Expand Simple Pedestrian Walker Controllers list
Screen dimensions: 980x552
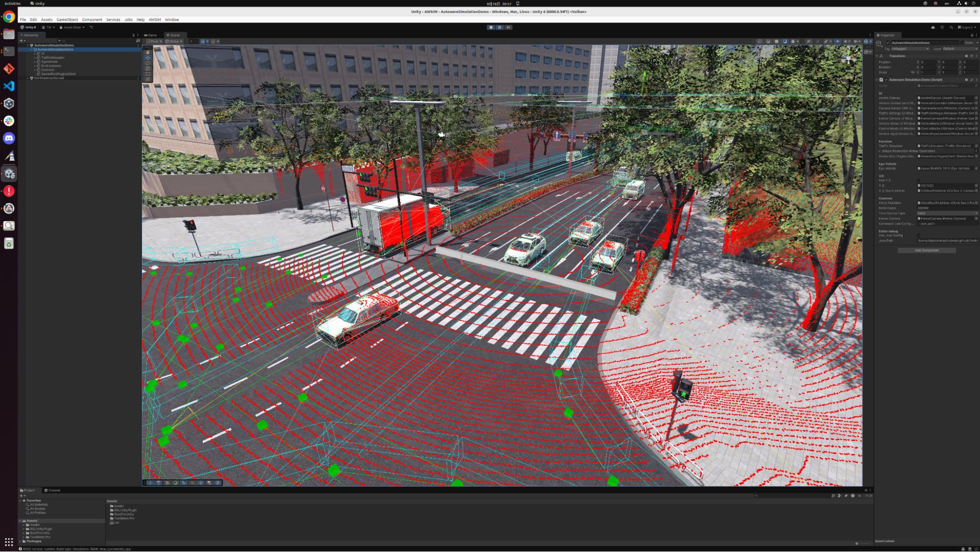click(879, 151)
